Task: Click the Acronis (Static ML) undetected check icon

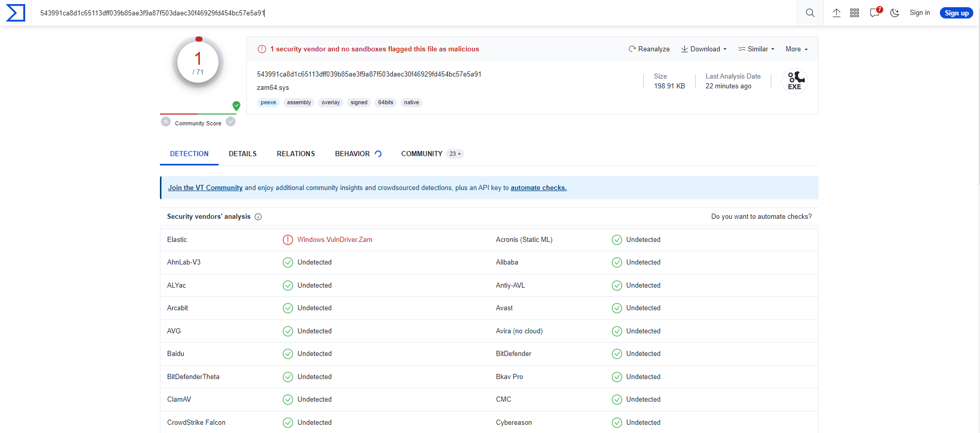Action: tap(617, 240)
